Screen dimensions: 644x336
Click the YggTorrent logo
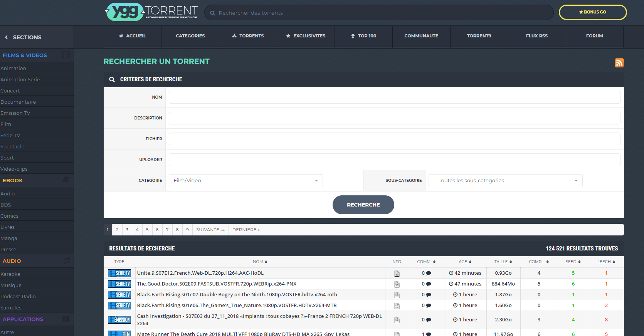click(151, 12)
